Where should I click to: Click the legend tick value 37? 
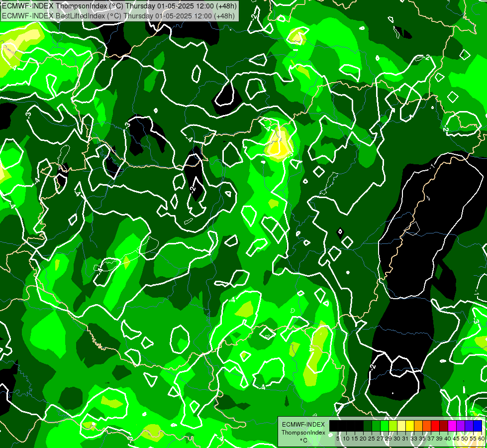pos(431,439)
